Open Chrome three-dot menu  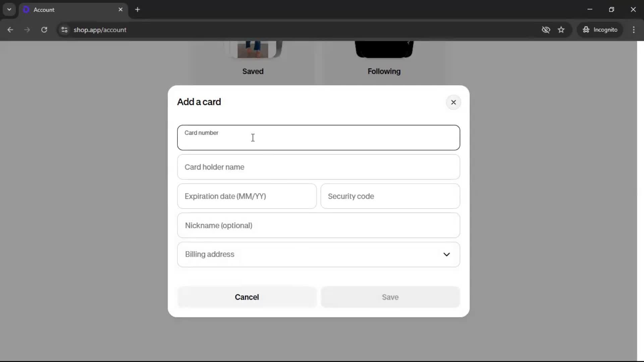click(634, 30)
